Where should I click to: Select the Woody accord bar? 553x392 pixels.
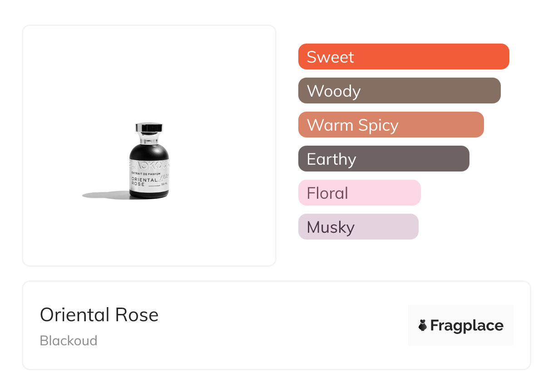[399, 91]
